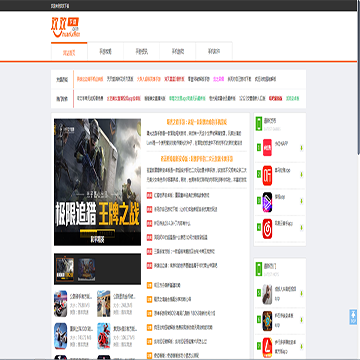This screenshot has width=360, height=360.
Task: Open the white horse game icon in hot list
Action: [x=267, y=294]
